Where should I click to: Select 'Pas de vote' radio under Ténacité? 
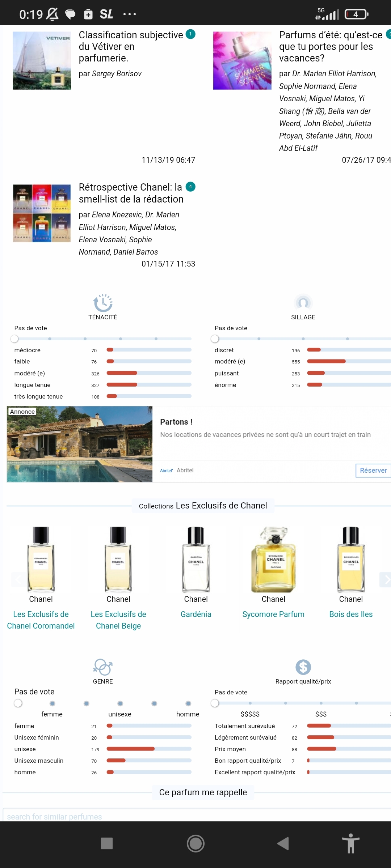click(x=14, y=339)
